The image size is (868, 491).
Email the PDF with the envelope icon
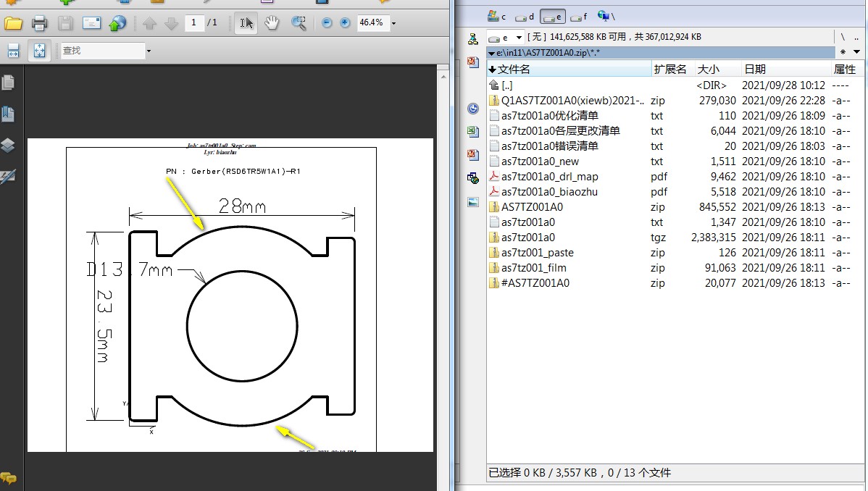pos(91,23)
